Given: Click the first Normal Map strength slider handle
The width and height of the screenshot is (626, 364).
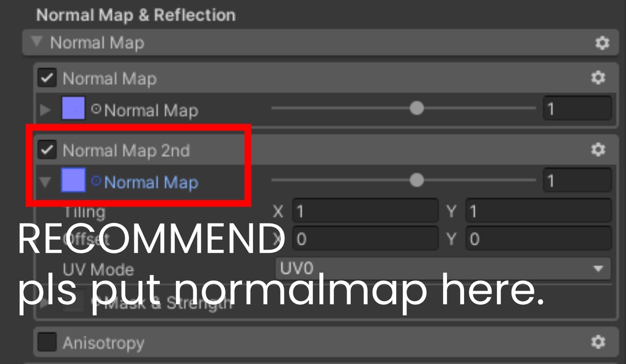Looking at the screenshot, I should [x=416, y=108].
